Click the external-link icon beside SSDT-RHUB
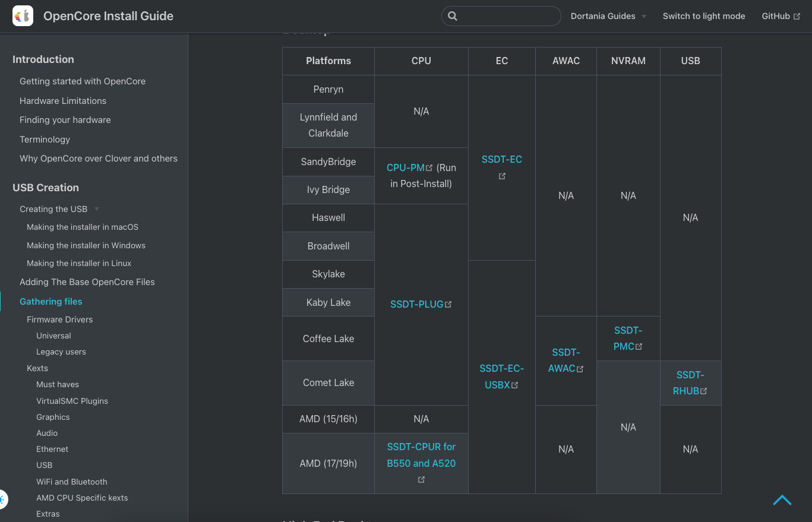Screen dimensions: 812x522 [x=703, y=391]
